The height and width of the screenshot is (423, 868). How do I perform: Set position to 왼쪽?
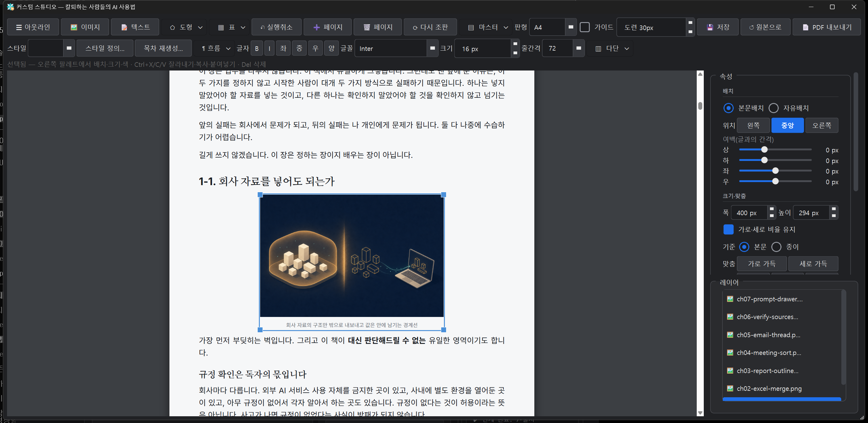tap(753, 125)
